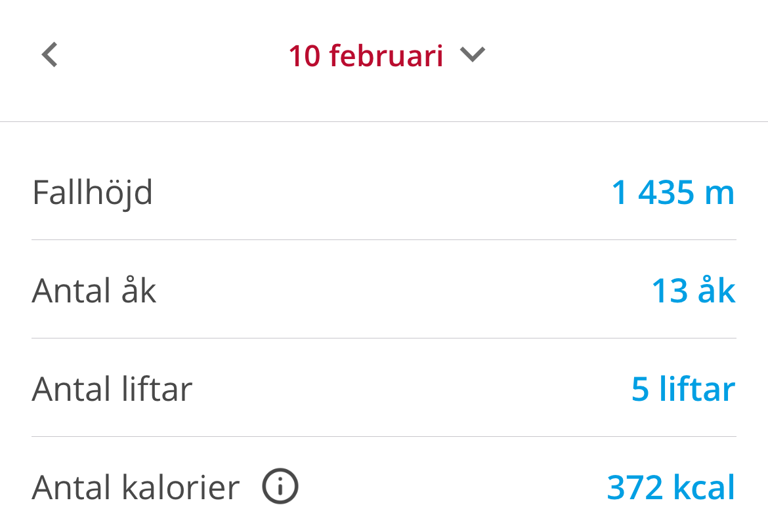Click empty space between Antal åk and 13 åk
This screenshot has height=532, width=768.
click(404, 291)
